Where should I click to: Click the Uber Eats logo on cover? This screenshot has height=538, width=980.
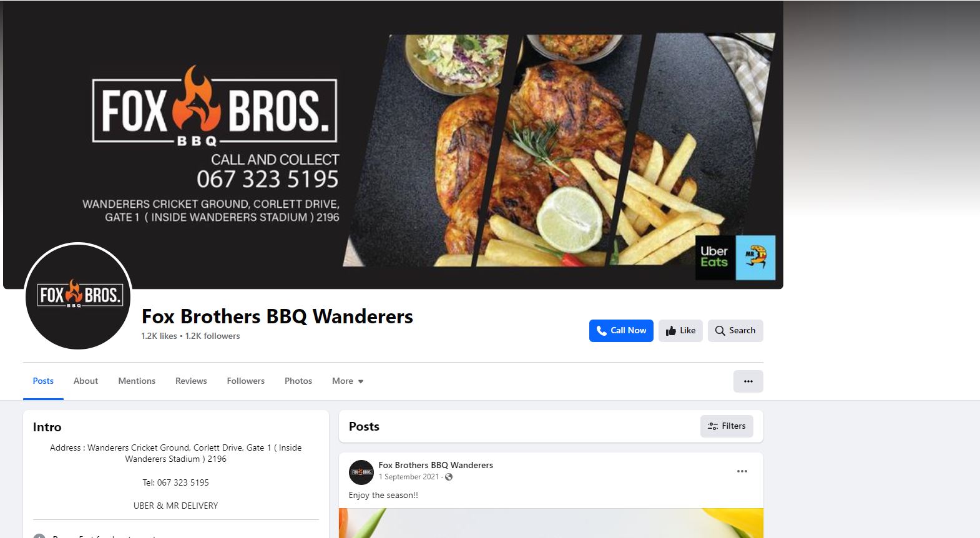715,257
